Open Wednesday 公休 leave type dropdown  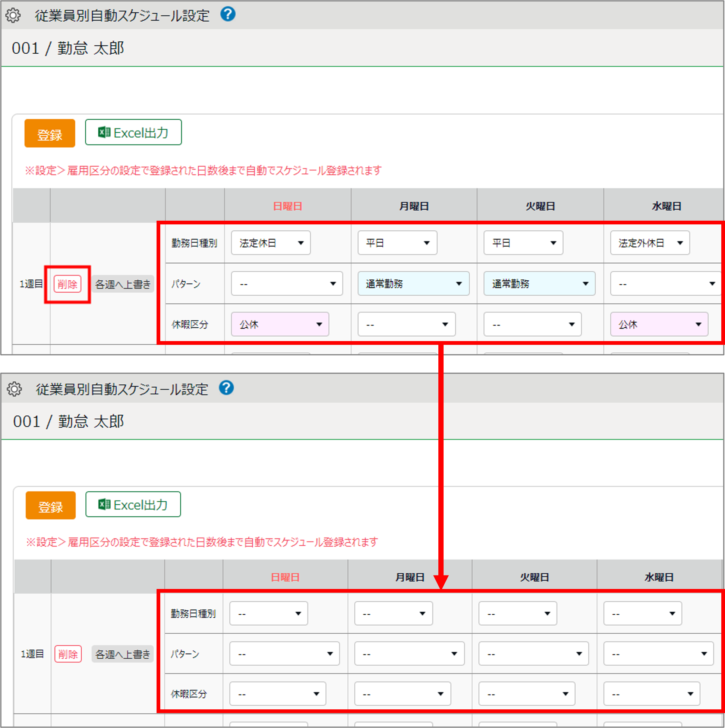(659, 324)
